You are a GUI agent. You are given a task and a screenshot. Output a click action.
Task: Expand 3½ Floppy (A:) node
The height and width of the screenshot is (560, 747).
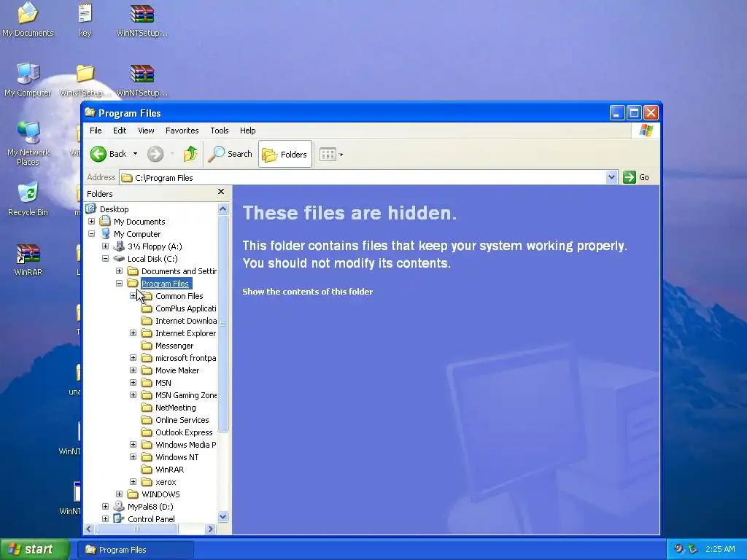tap(105, 246)
